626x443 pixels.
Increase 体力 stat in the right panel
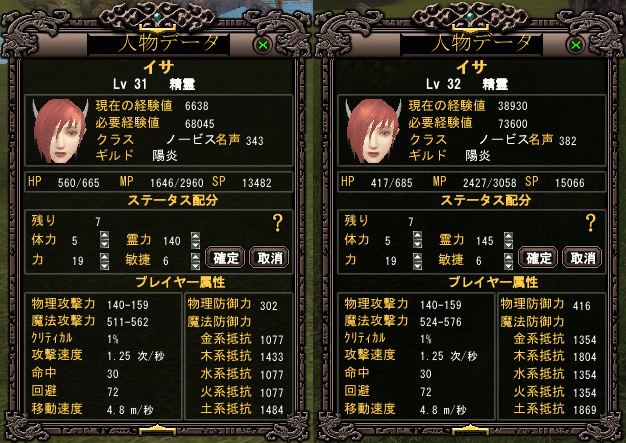[417, 235]
